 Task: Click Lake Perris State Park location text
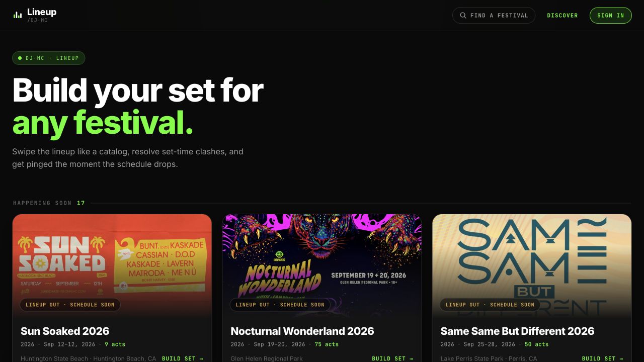(x=489, y=358)
